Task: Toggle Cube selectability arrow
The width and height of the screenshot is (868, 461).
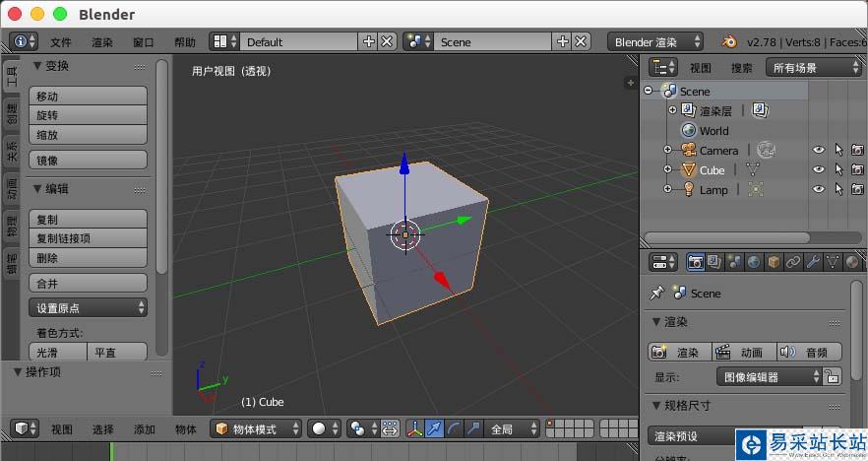Action: point(838,169)
